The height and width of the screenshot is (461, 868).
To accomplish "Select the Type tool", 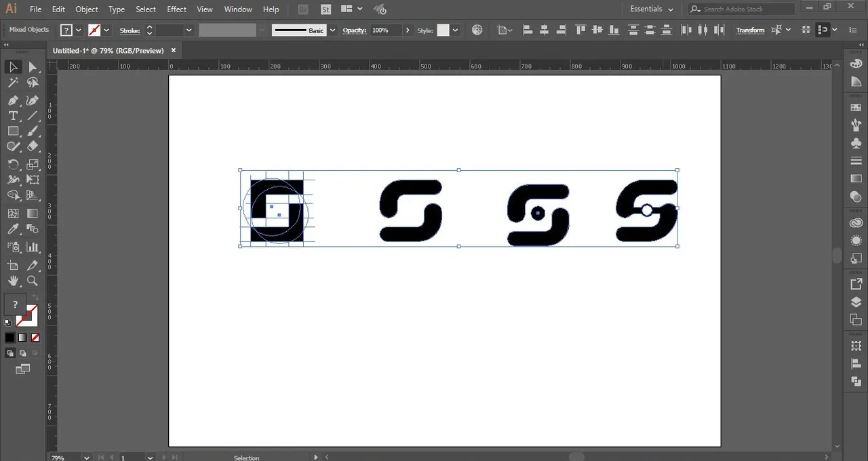I will [13, 116].
